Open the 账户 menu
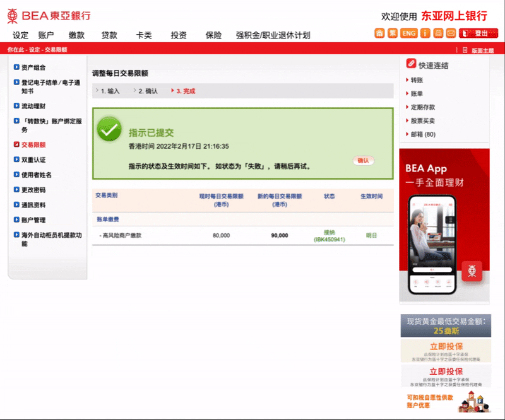 [46, 35]
